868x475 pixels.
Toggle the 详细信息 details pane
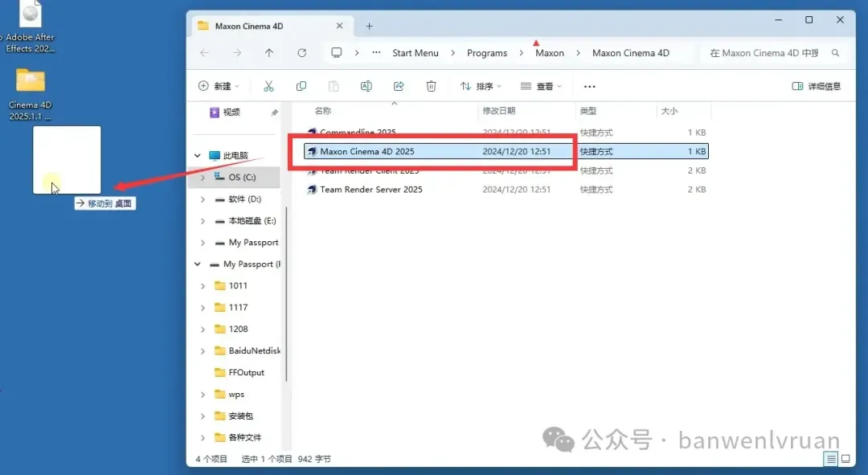tap(816, 86)
